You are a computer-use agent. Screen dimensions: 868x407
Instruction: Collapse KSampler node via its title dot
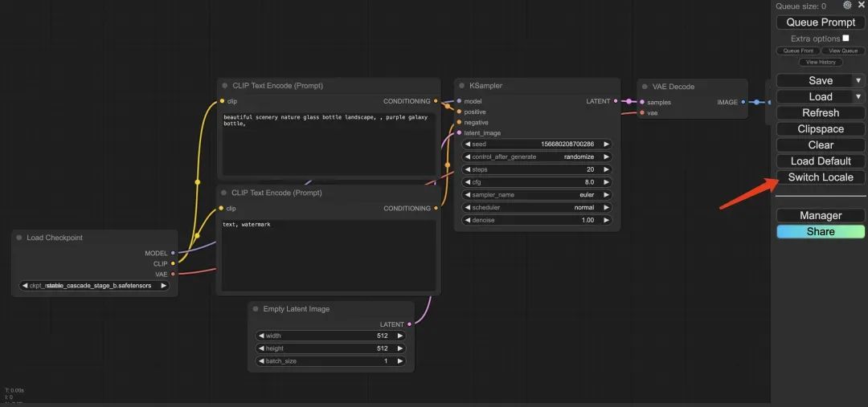tap(462, 86)
